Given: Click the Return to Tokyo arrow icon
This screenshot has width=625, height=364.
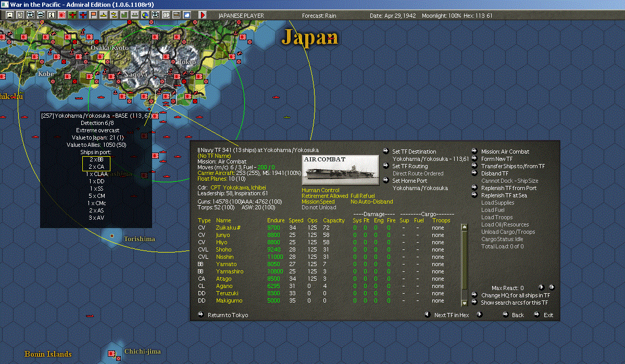Looking at the screenshot, I should (201, 315).
